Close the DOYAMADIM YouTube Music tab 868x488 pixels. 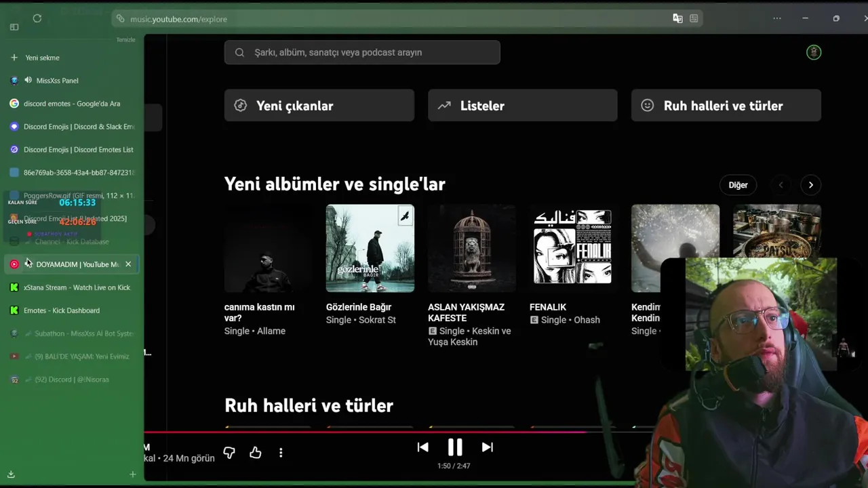pyautogui.click(x=128, y=264)
